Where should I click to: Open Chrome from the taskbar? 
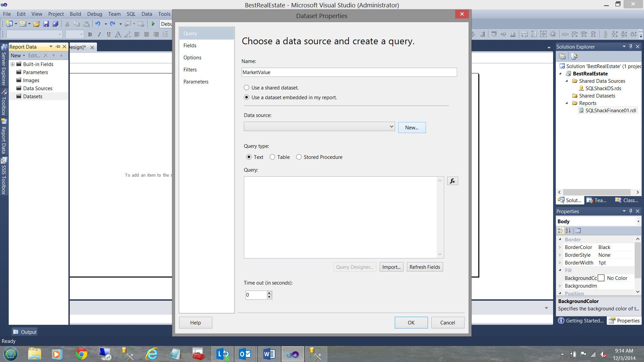81,354
